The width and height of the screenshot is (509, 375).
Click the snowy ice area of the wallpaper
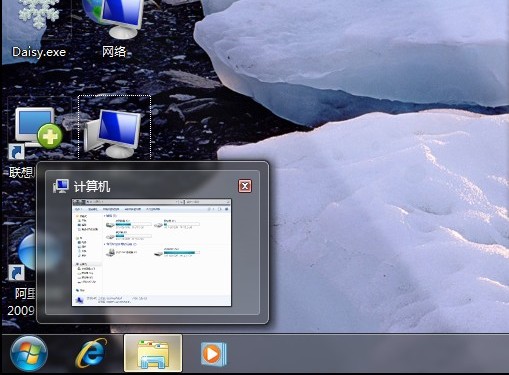pyautogui.click(x=383, y=217)
